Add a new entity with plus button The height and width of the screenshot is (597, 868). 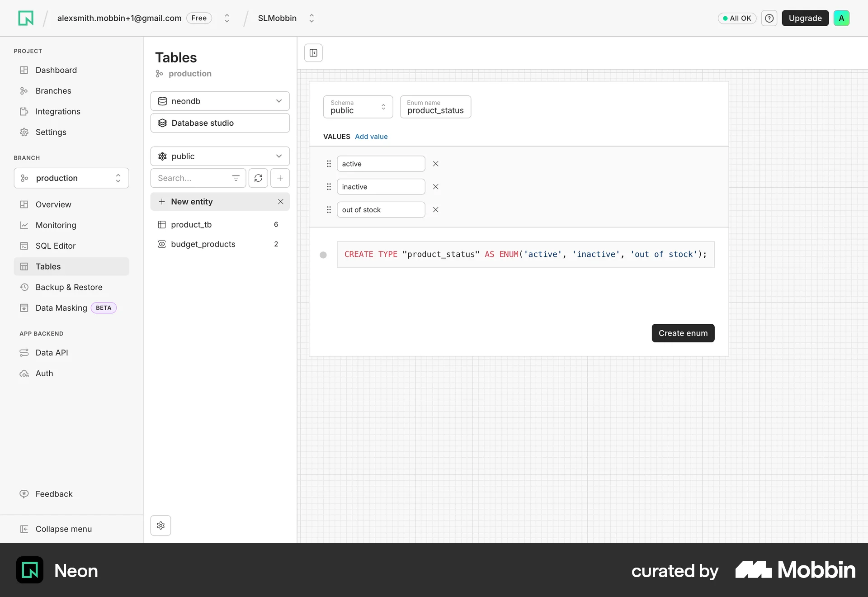pos(280,178)
